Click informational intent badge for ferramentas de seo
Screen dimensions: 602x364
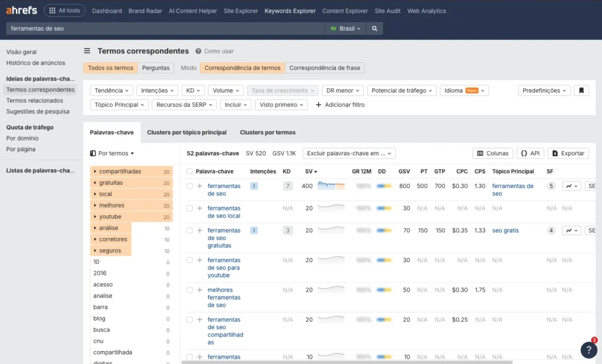click(x=254, y=186)
